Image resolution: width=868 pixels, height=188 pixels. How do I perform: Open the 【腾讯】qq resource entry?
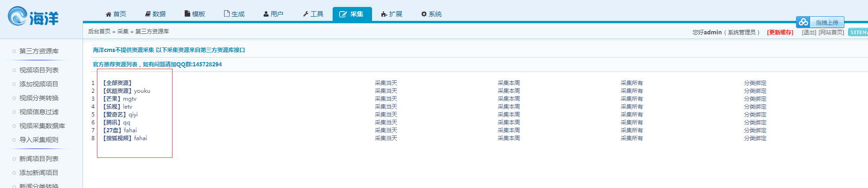tap(116, 123)
